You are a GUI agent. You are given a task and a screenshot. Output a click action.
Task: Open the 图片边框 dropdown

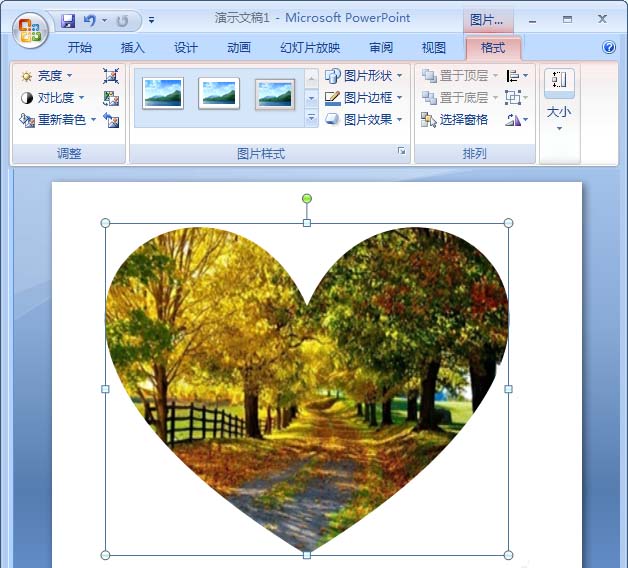pos(364,98)
